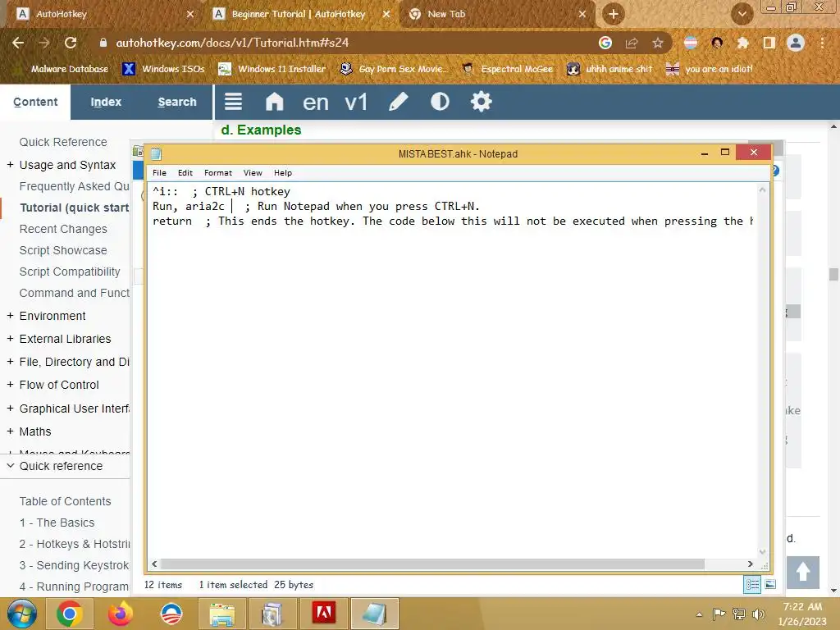
Task: Click the Windows Start orb
Action: [22, 614]
